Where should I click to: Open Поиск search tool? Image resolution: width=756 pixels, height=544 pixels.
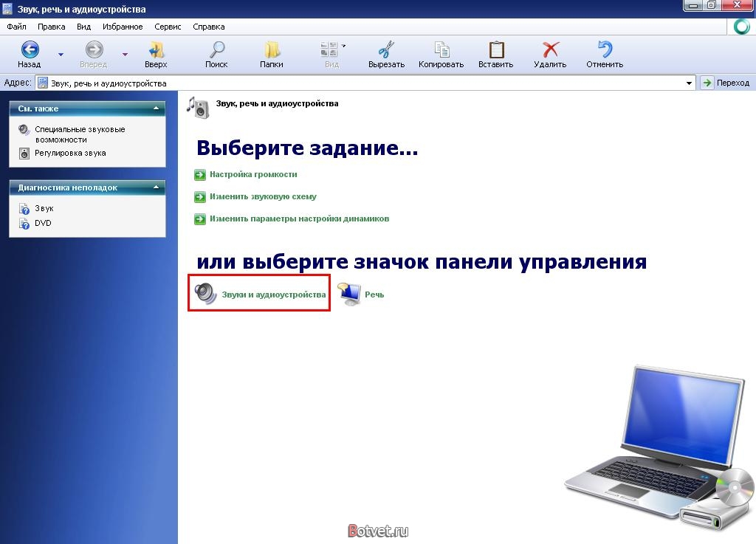click(x=216, y=55)
